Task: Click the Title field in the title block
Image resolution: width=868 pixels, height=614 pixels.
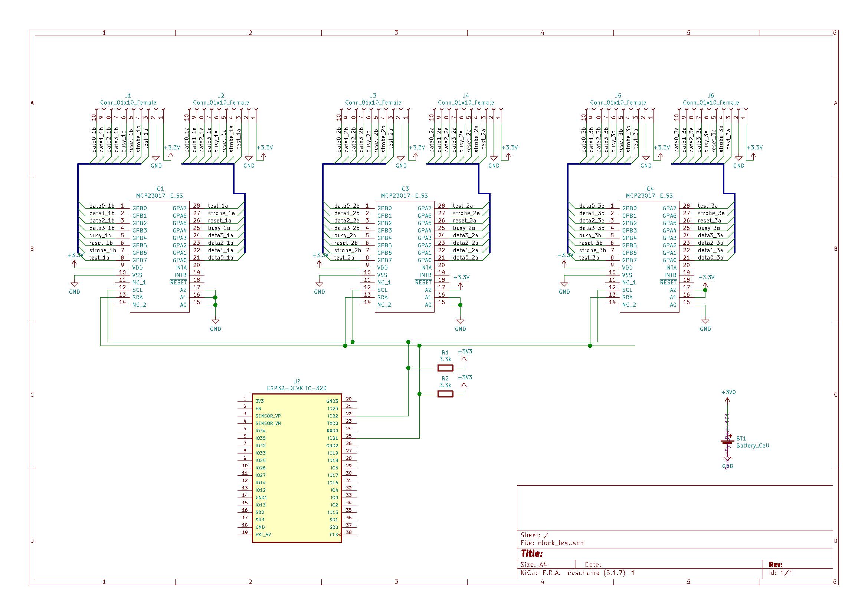Action: 532,554
